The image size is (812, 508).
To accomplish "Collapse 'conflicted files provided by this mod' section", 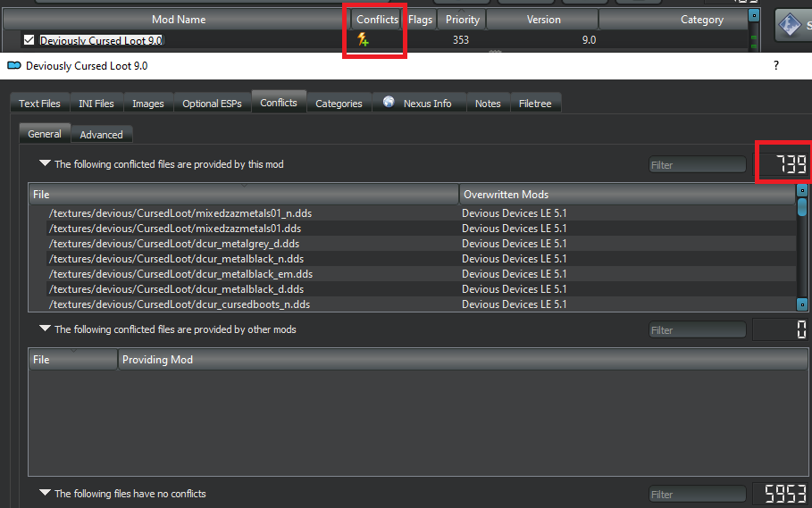I will [x=45, y=163].
